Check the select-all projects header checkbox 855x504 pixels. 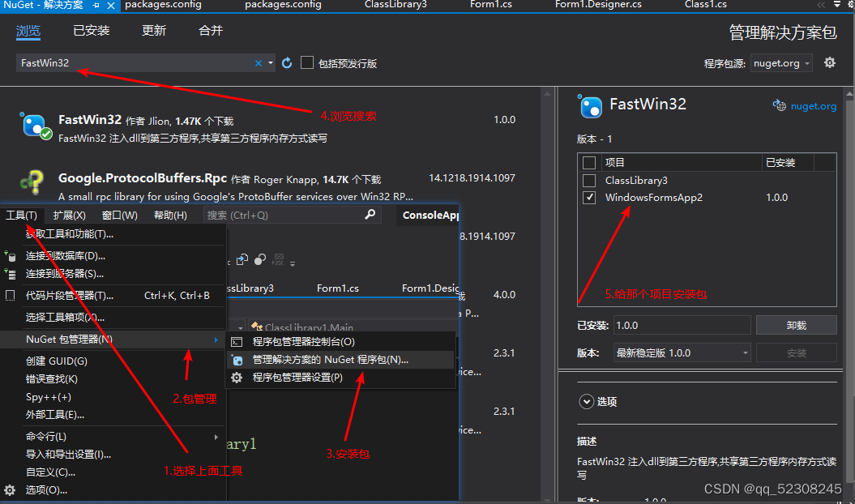click(x=589, y=163)
